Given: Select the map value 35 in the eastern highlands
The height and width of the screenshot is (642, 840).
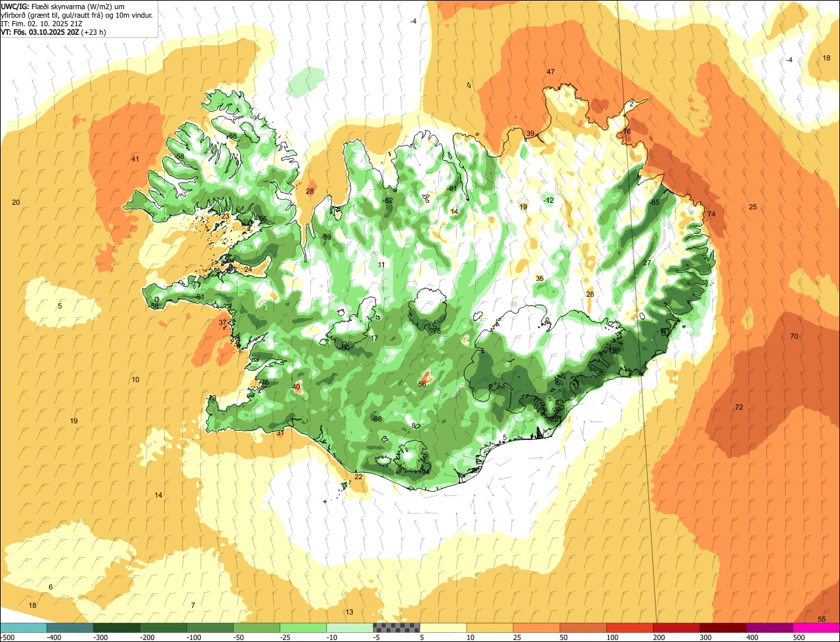Looking at the screenshot, I should point(539,278).
